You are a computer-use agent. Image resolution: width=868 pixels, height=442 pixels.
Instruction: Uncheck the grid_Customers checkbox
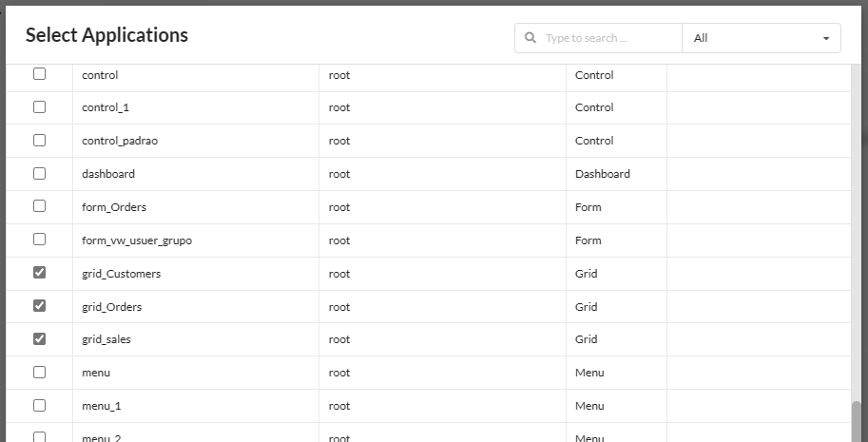point(40,273)
